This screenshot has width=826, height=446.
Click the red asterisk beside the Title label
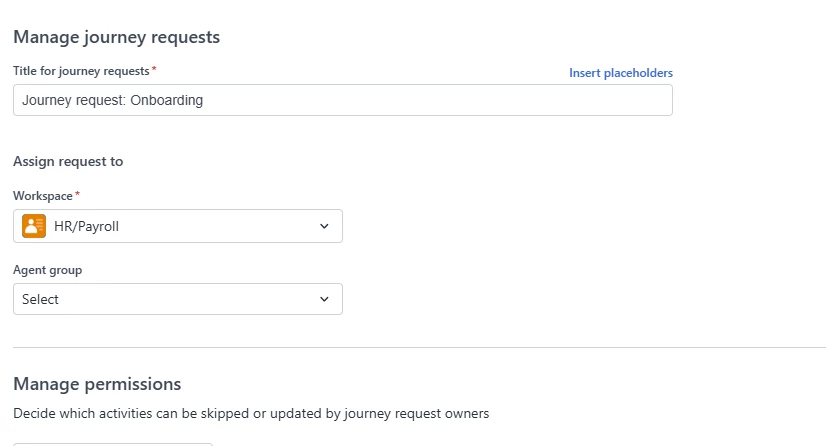[x=154, y=70]
